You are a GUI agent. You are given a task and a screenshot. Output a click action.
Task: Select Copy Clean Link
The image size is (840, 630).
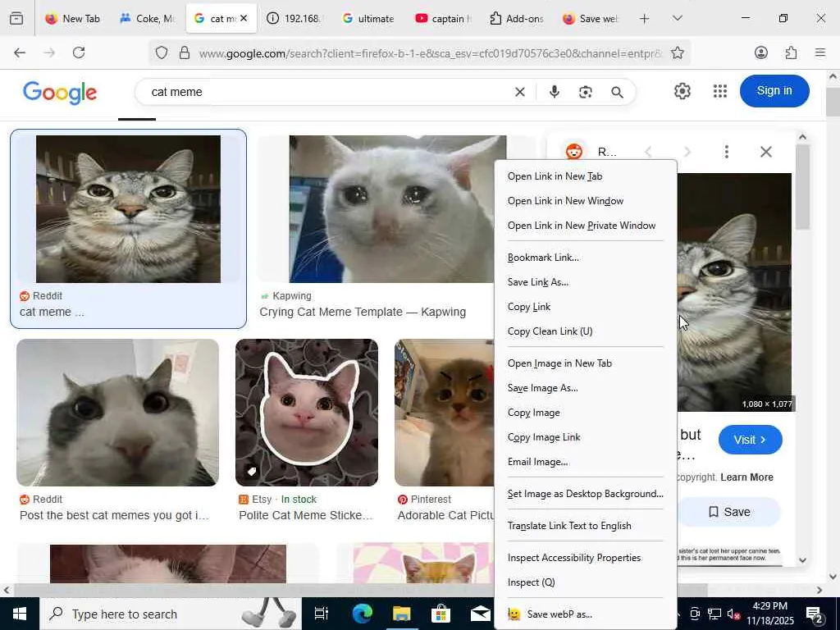pyautogui.click(x=586, y=331)
